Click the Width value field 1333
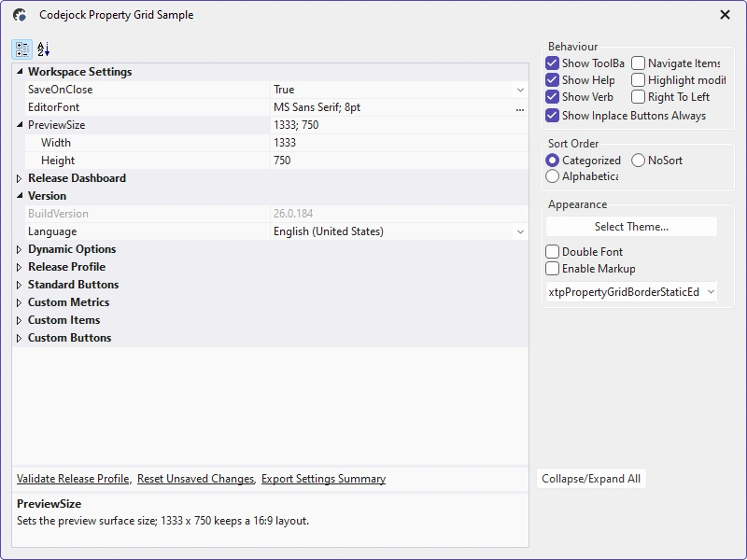This screenshot has width=747, height=560. pos(400,143)
